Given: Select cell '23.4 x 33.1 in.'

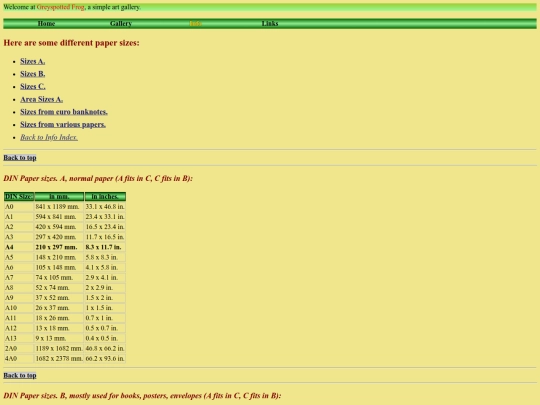Looking at the screenshot, I should (x=105, y=217).
